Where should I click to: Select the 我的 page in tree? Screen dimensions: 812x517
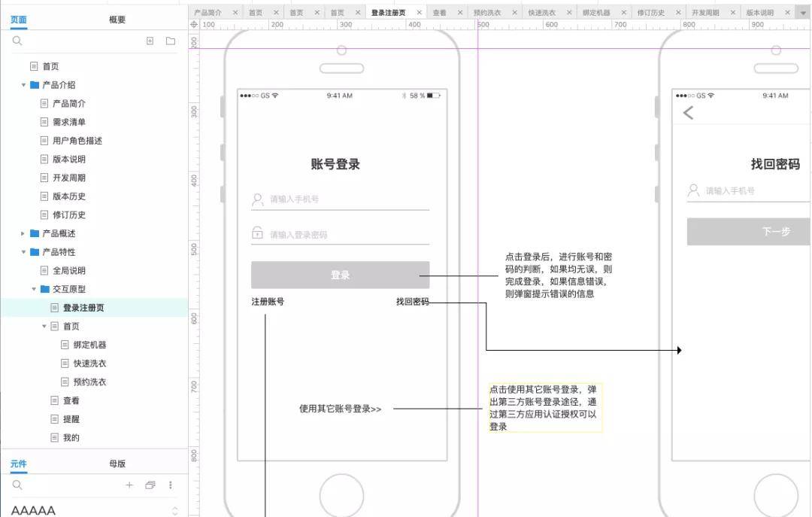(71, 438)
